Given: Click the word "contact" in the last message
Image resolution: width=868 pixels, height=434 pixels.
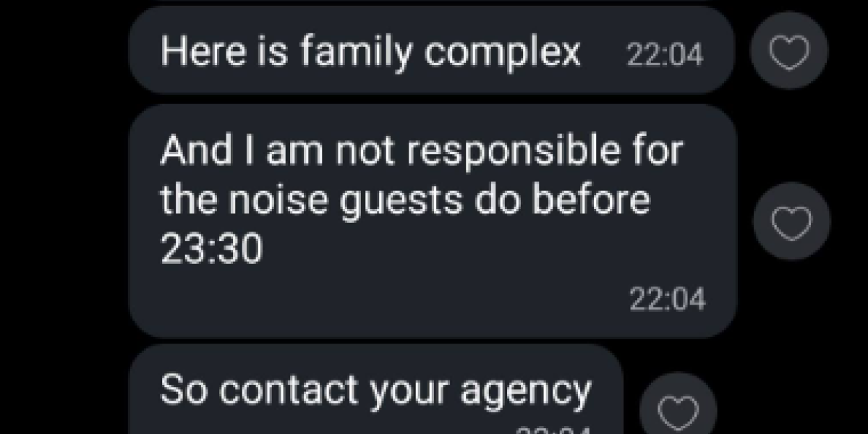Looking at the screenshot, I should [305, 391].
